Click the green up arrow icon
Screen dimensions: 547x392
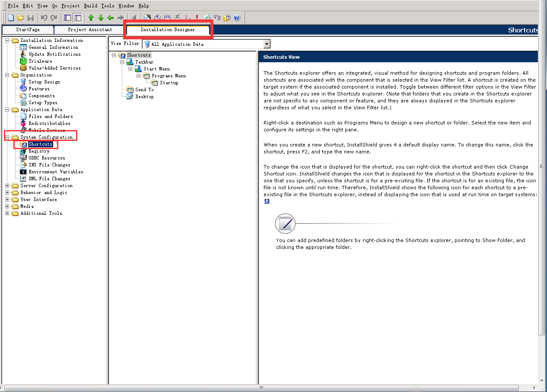point(91,18)
